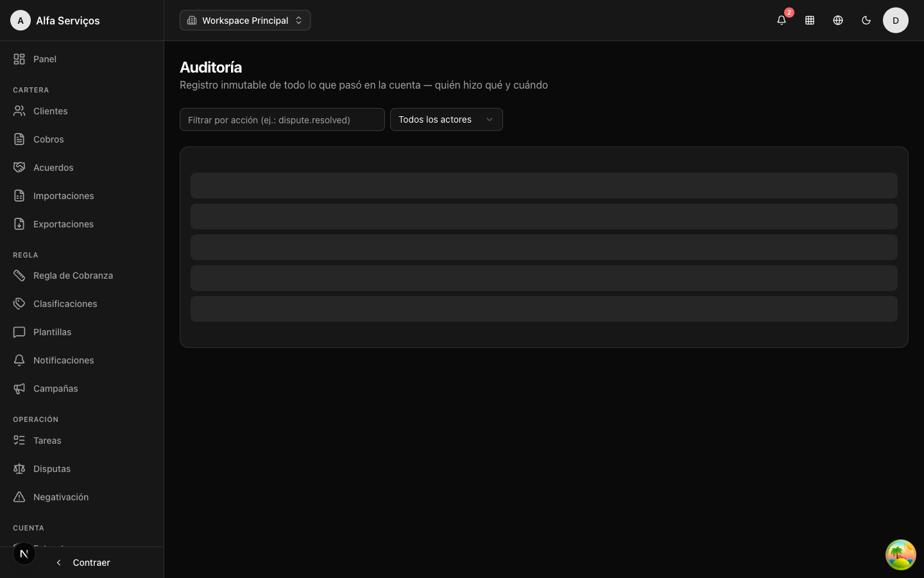The width and height of the screenshot is (924, 578).
Task: Click the Clientes people icon
Action: (19, 111)
